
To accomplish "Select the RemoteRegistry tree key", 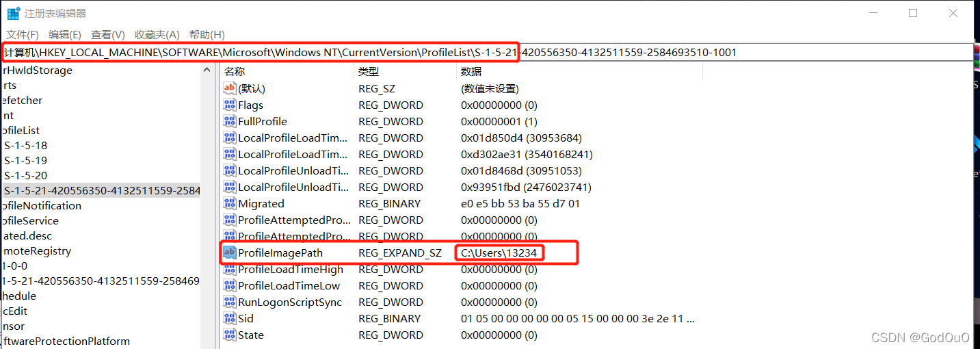I will [x=36, y=250].
